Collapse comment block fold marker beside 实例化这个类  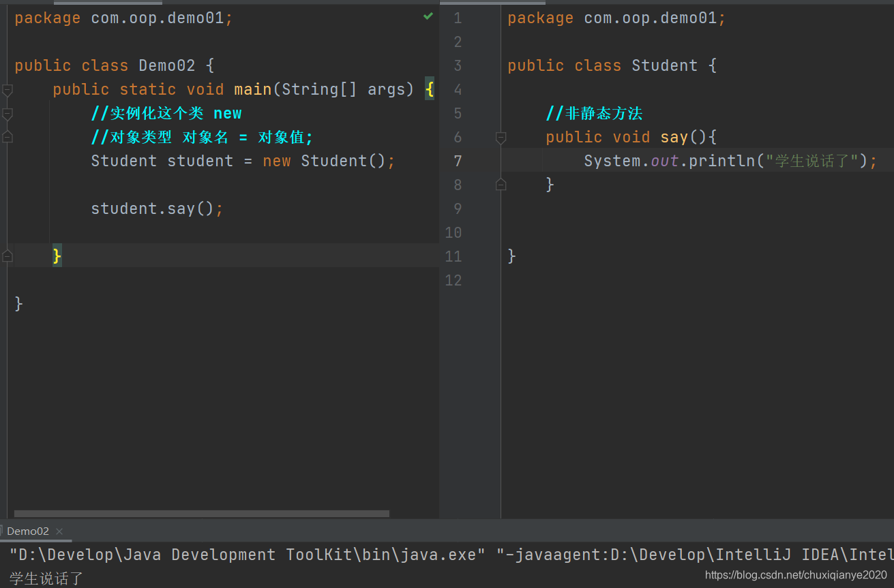[7, 113]
